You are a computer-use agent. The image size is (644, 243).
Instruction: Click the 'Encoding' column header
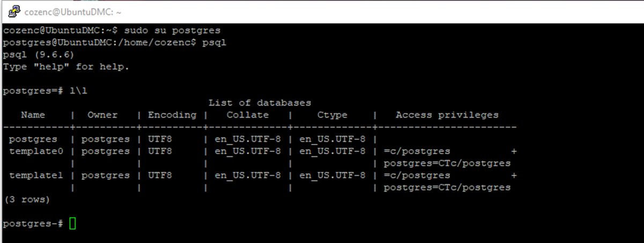tap(172, 115)
